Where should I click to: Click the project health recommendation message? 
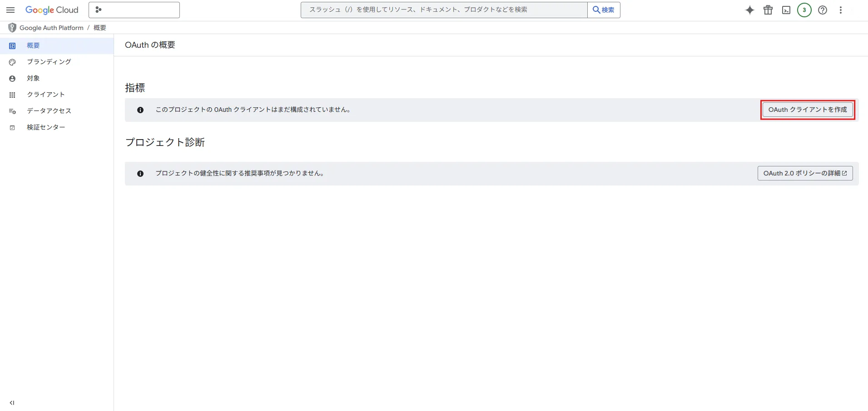[x=240, y=173]
